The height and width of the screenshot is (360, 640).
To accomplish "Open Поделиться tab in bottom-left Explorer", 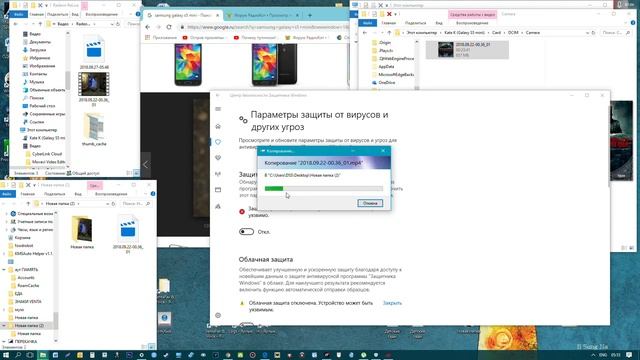I will (x=55, y=194).
